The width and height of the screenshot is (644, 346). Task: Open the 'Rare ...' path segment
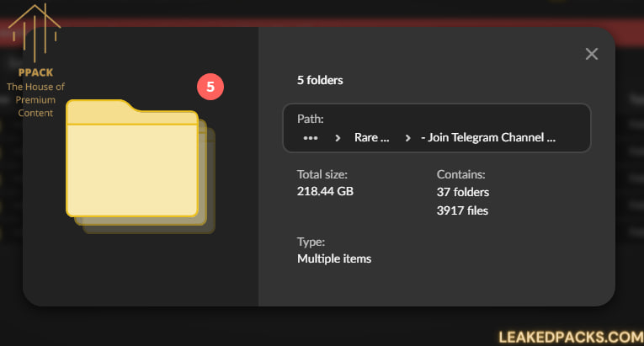click(x=372, y=137)
